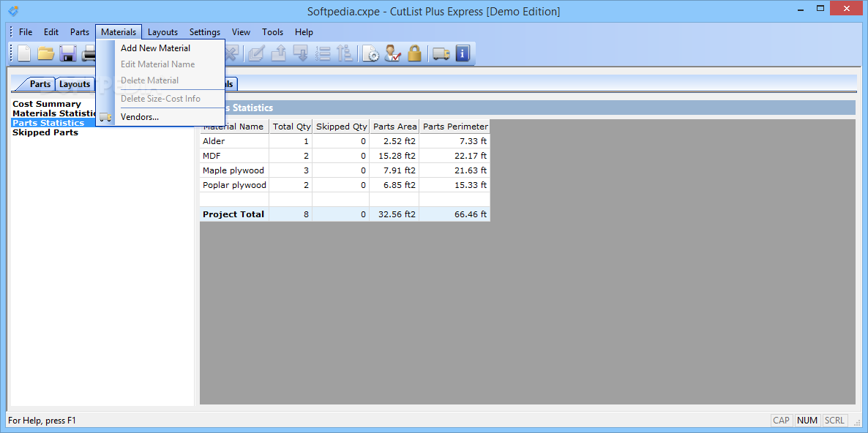Choose Delete Size-Cost Info entry

(160, 99)
